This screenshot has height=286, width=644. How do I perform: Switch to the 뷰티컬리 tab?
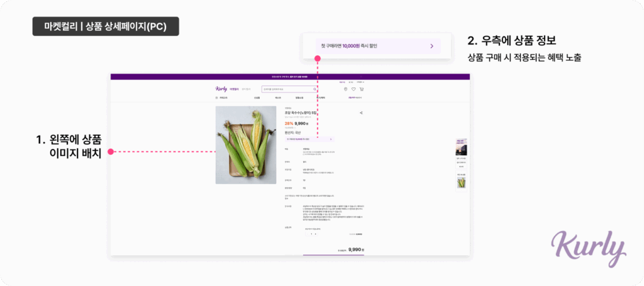(x=246, y=89)
